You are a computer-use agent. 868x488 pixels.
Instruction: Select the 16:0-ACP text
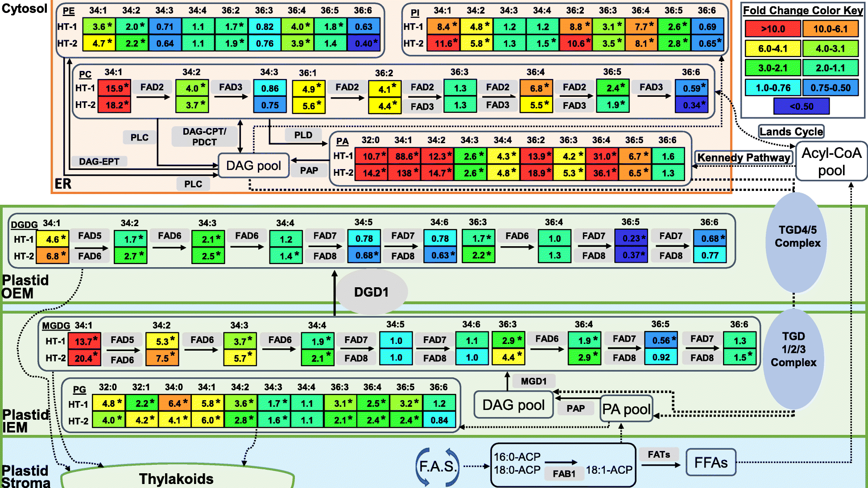click(x=517, y=457)
